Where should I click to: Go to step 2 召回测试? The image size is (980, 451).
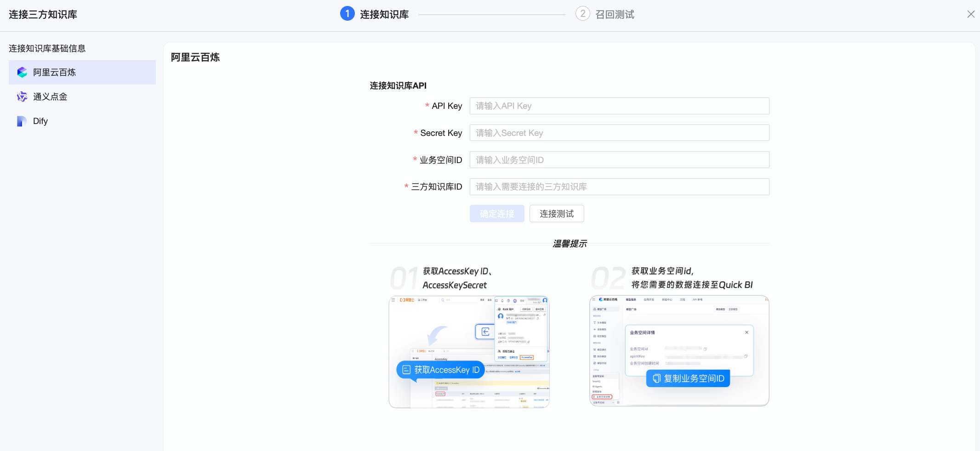click(x=605, y=14)
